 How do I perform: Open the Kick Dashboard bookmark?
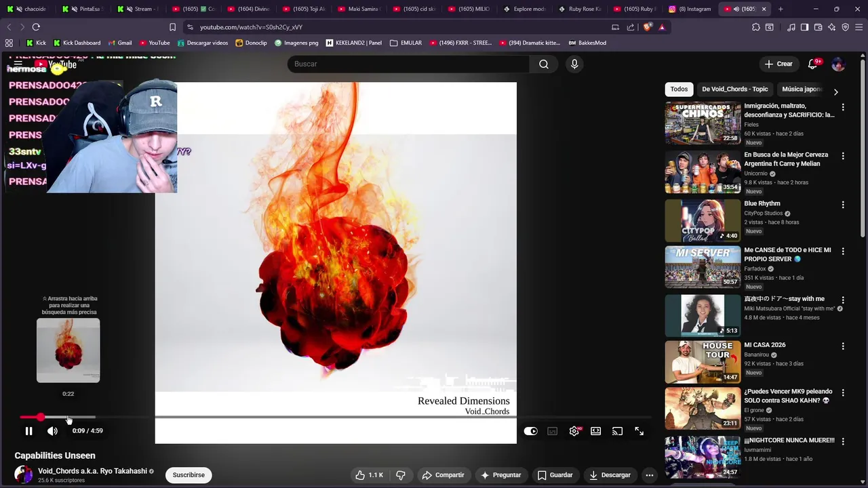[x=77, y=43]
